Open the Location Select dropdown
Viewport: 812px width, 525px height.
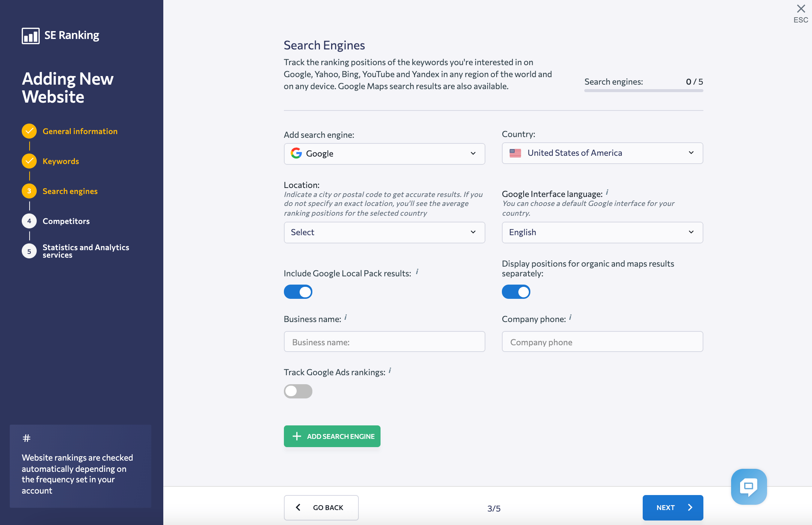[x=384, y=232]
